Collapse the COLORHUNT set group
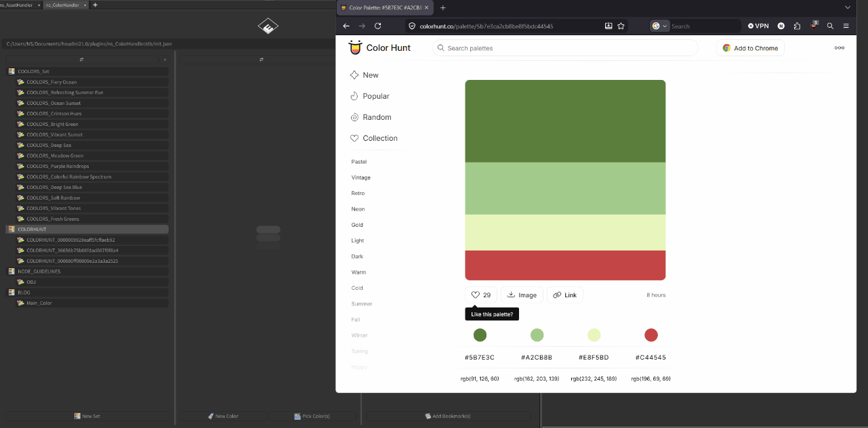868x428 pixels. point(12,230)
